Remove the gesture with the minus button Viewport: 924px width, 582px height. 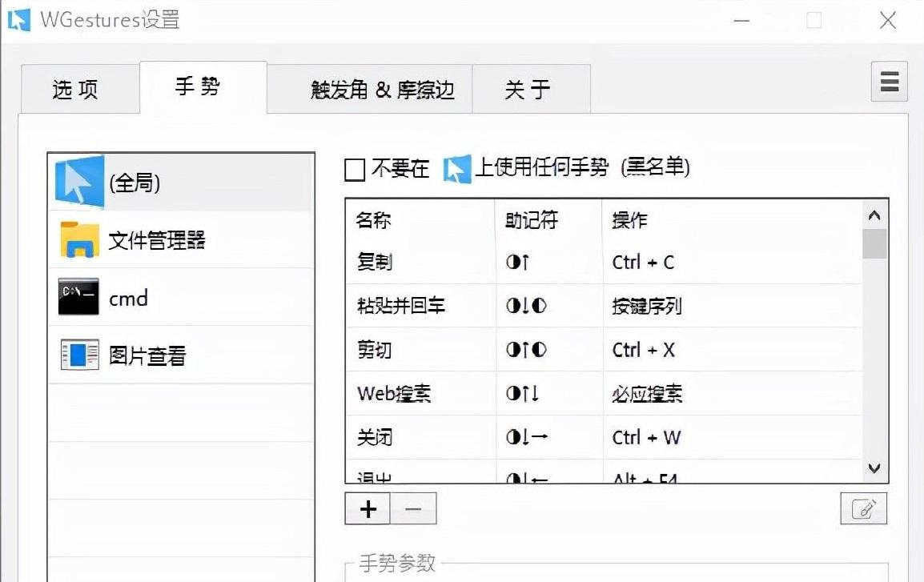point(413,508)
